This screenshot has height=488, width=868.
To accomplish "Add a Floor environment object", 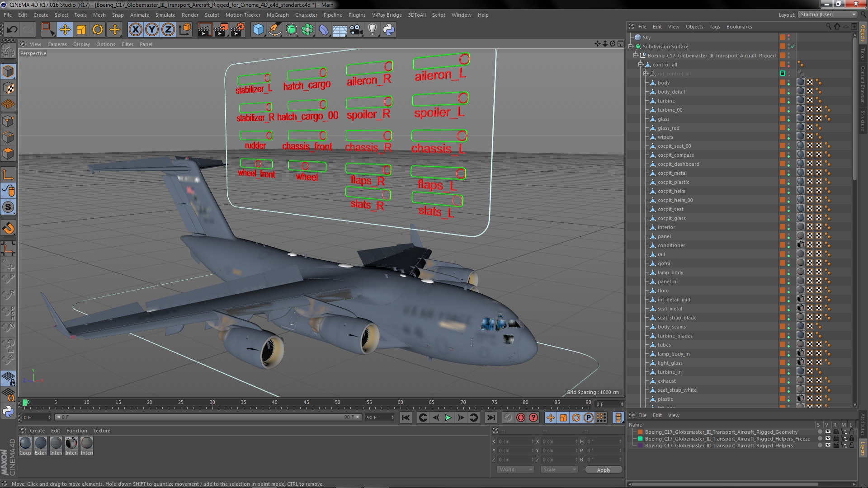I will click(340, 30).
